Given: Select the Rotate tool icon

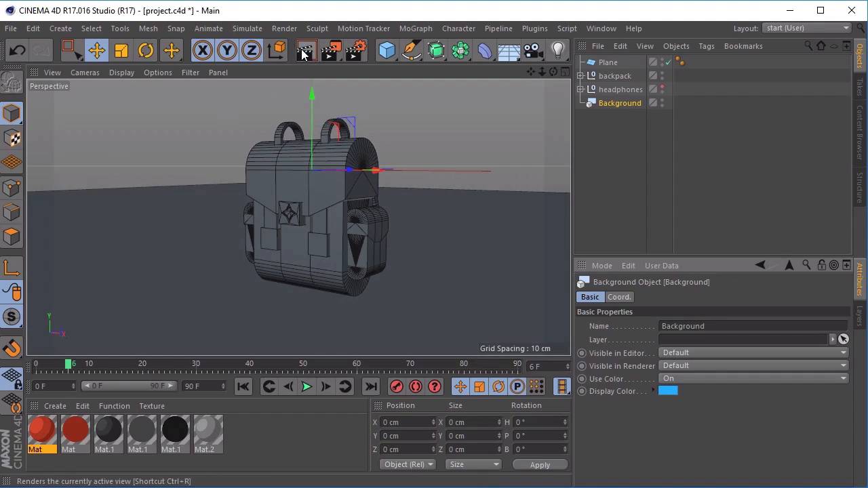Looking at the screenshot, I should click(146, 51).
